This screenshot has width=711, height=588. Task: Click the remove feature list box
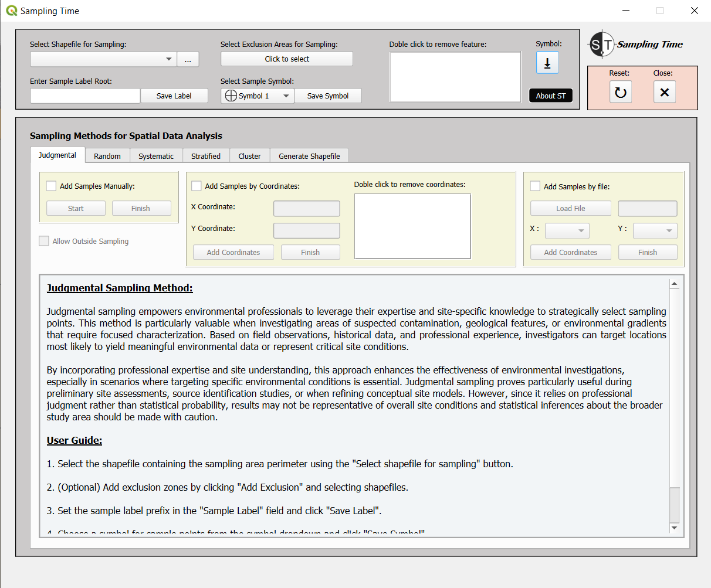tap(455, 77)
